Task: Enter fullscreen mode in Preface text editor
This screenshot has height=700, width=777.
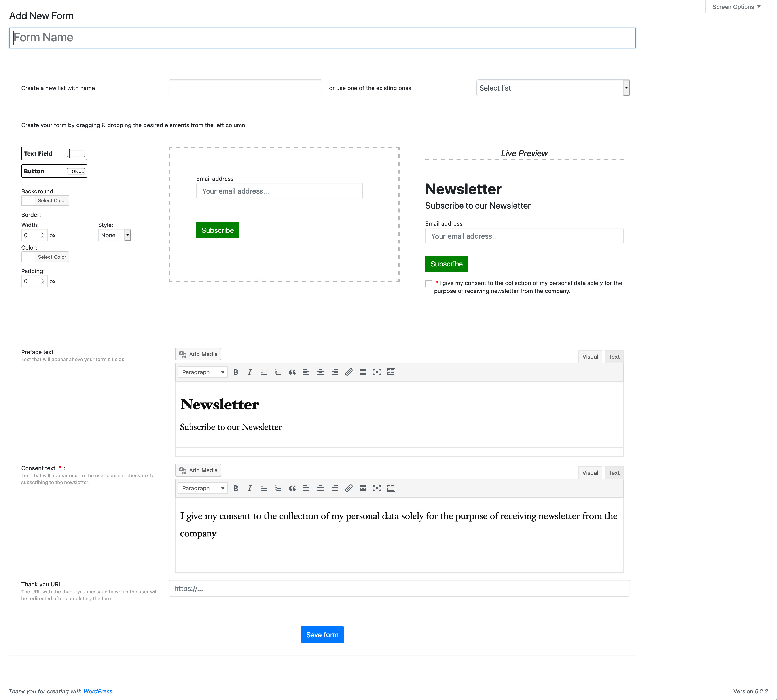Action: tap(377, 372)
